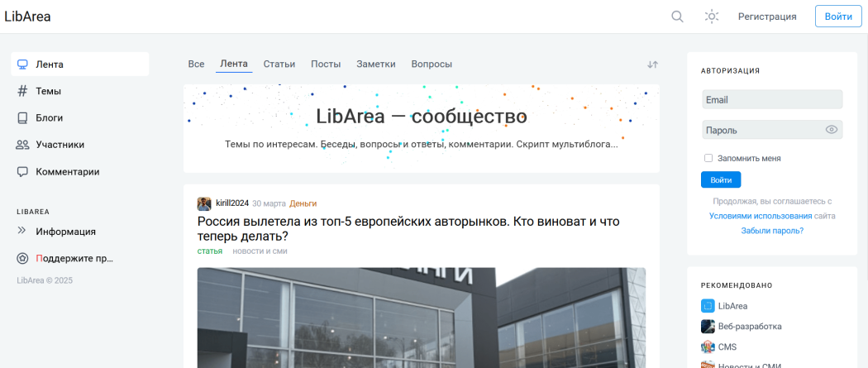Show password with the eye icon
The width and height of the screenshot is (868, 368).
click(x=832, y=130)
